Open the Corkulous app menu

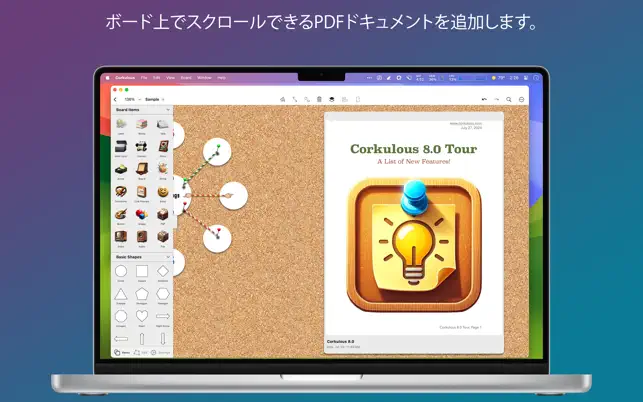point(125,78)
